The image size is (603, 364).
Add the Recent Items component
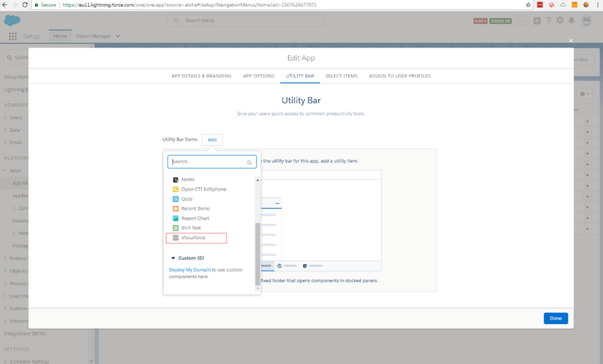pos(191,208)
